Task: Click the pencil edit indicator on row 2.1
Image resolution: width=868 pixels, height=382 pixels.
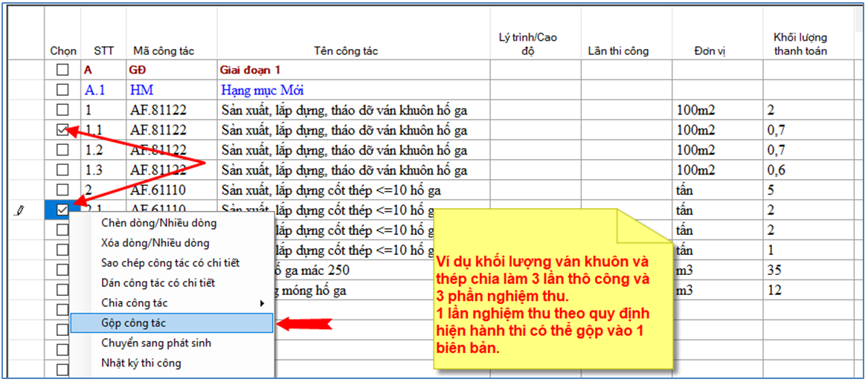Action: point(21,210)
